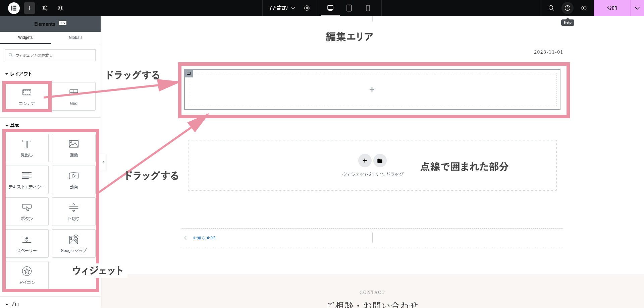The image size is (644, 308).
Task: Focus the ウィジェットの検索 search field
Action: point(50,55)
